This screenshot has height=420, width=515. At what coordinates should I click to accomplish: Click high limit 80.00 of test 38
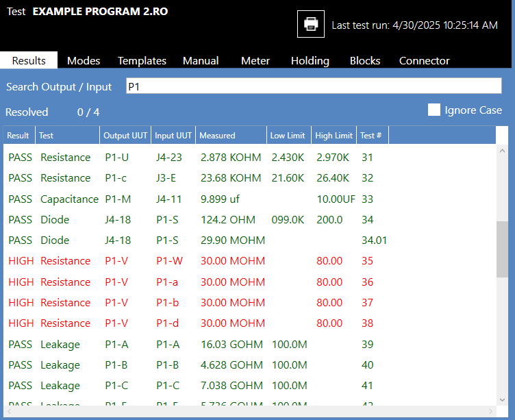(329, 323)
